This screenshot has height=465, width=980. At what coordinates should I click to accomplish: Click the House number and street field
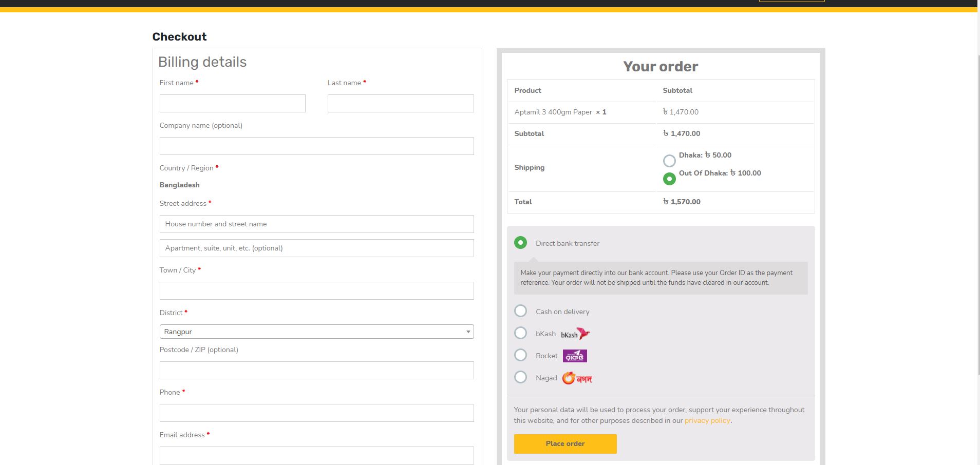pyautogui.click(x=316, y=224)
